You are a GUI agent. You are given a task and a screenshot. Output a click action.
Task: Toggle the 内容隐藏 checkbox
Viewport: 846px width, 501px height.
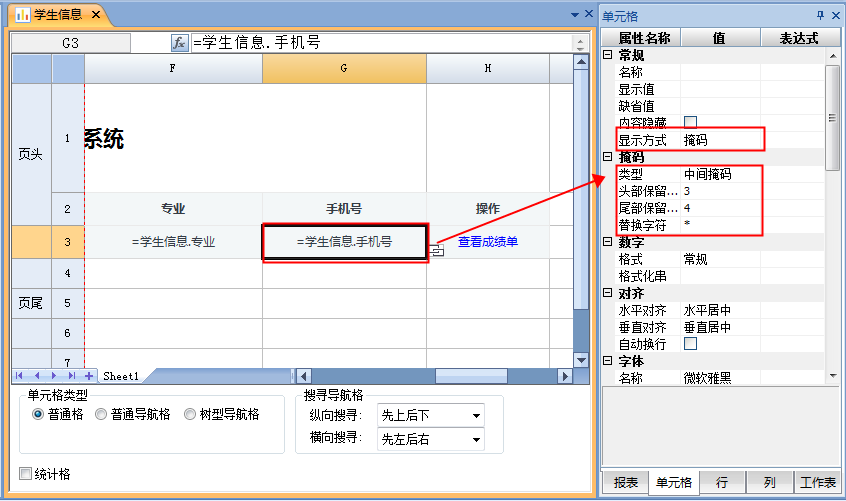[x=690, y=123]
